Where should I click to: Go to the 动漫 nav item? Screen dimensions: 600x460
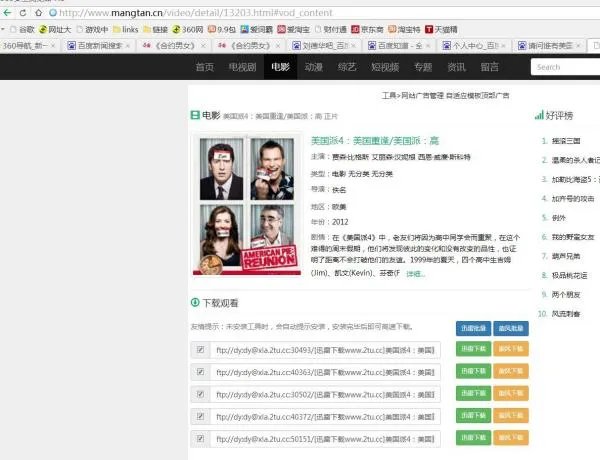click(314, 67)
